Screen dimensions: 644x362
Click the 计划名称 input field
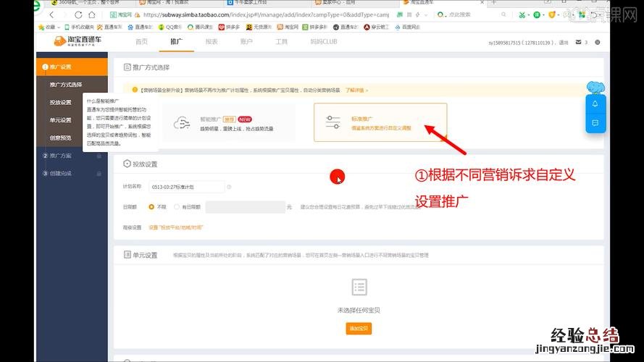coord(186,187)
